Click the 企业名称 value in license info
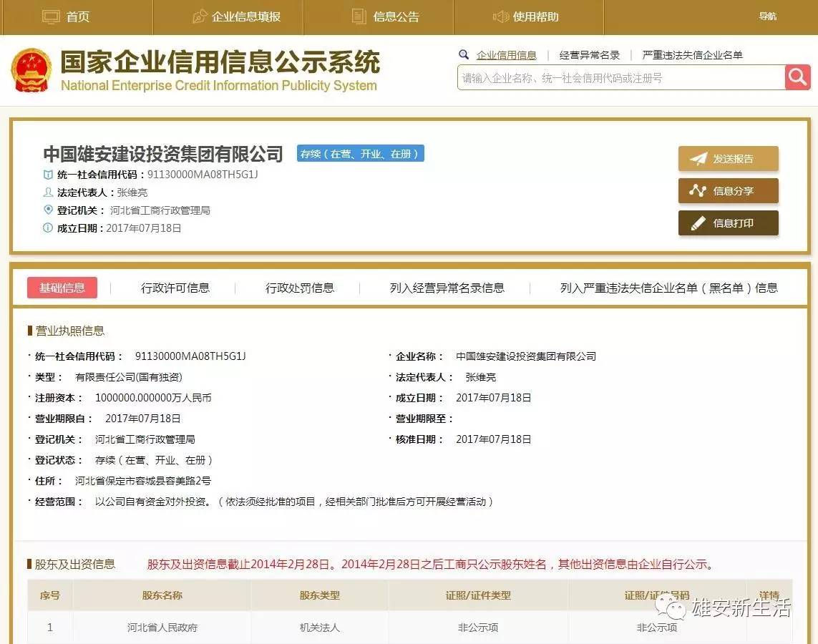Screen dimensions: 818x644 click(526, 356)
